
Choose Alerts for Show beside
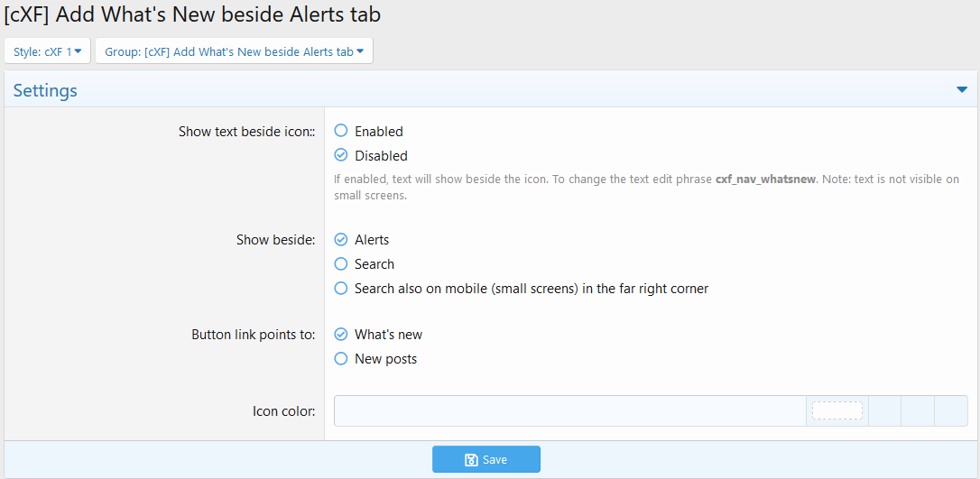341,240
